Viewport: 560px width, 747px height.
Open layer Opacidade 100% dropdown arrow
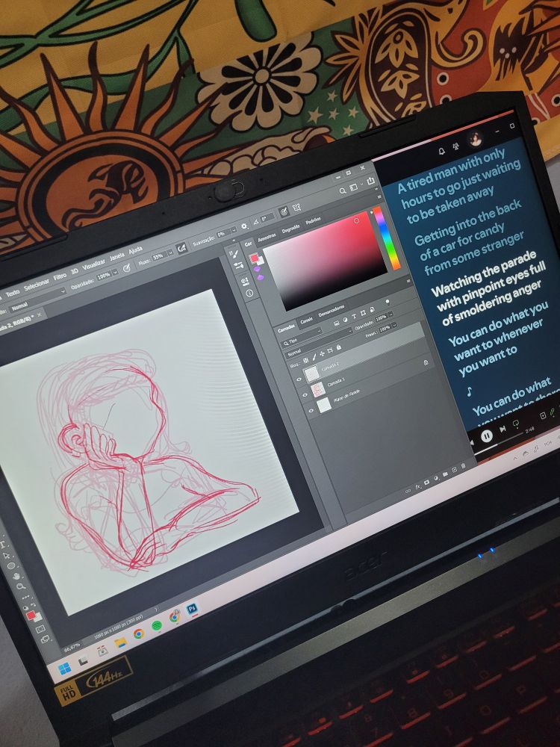391,314
